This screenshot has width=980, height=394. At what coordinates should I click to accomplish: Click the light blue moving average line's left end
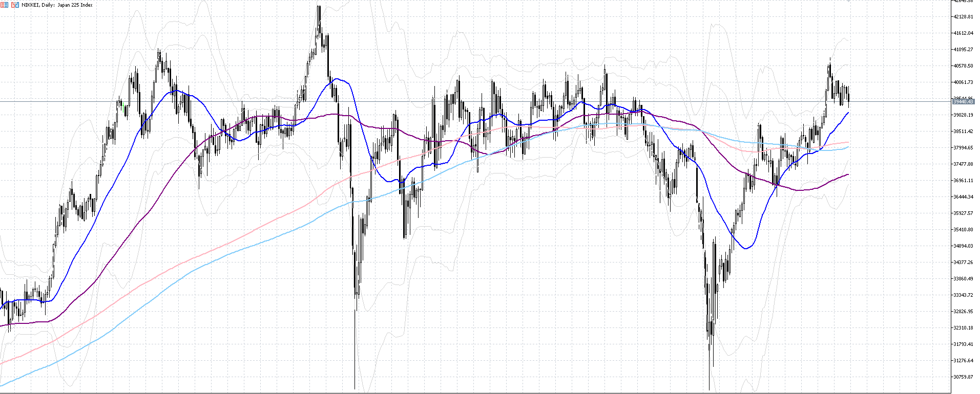coord(2,385)
